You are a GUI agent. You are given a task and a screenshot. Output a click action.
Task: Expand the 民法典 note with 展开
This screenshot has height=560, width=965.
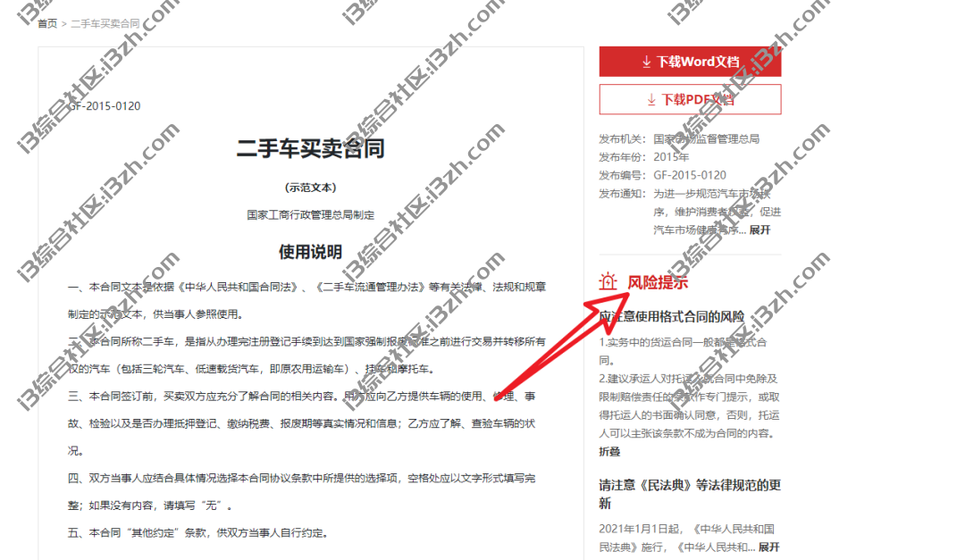click(768, 547)
